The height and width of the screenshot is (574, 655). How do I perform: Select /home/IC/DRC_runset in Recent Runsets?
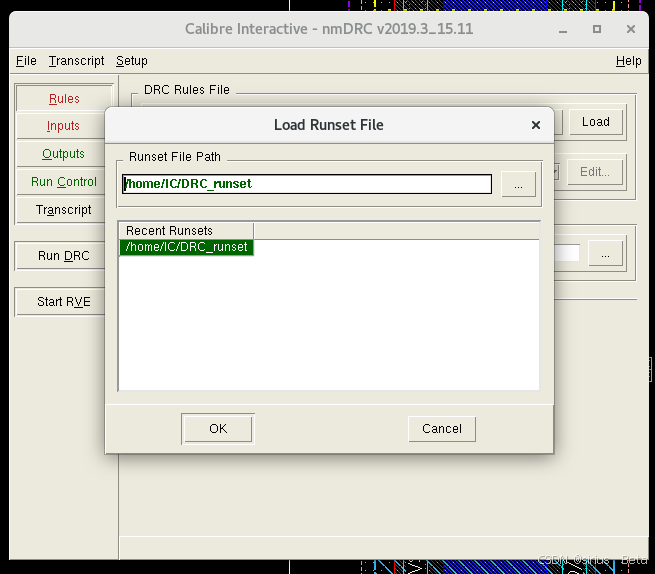[x=186, y=247]
